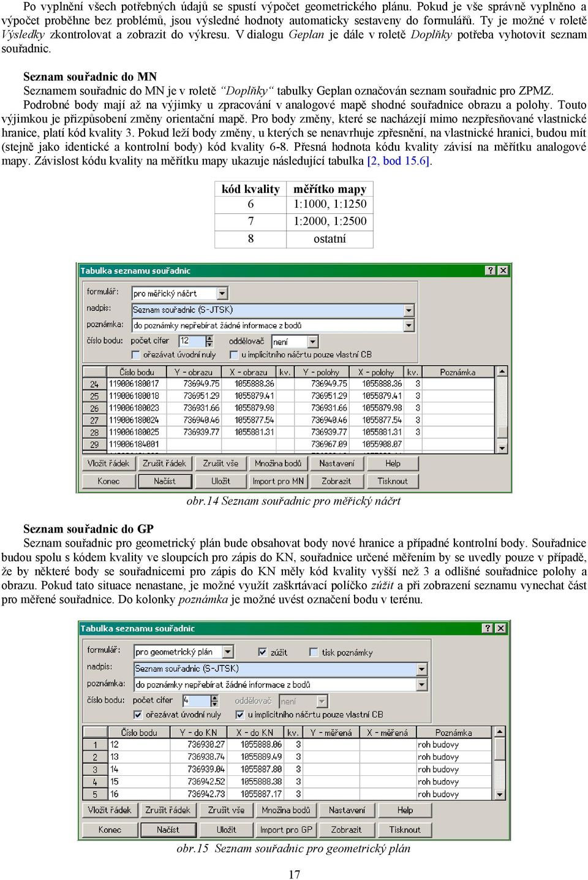This screenshot has height=880, width=588.
Task: Click 'Načíst' in geometrický plán dialog
Action: pyautogui.click(x=168, y=830)
